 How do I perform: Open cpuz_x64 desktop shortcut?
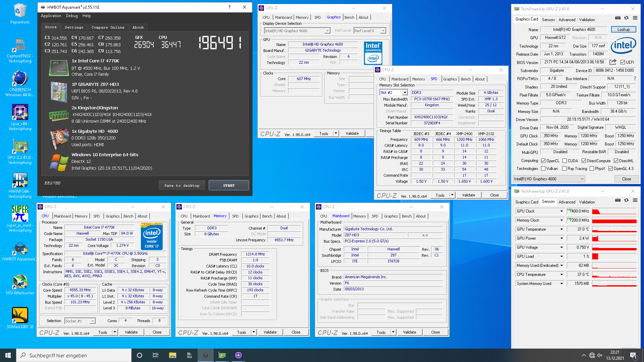pos(20,117)
